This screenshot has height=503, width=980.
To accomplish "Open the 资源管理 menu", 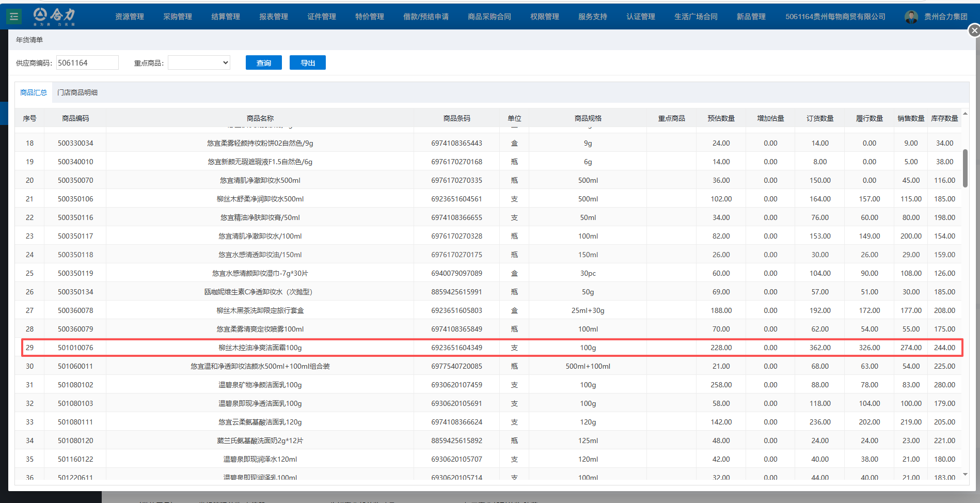I will 130,17.
